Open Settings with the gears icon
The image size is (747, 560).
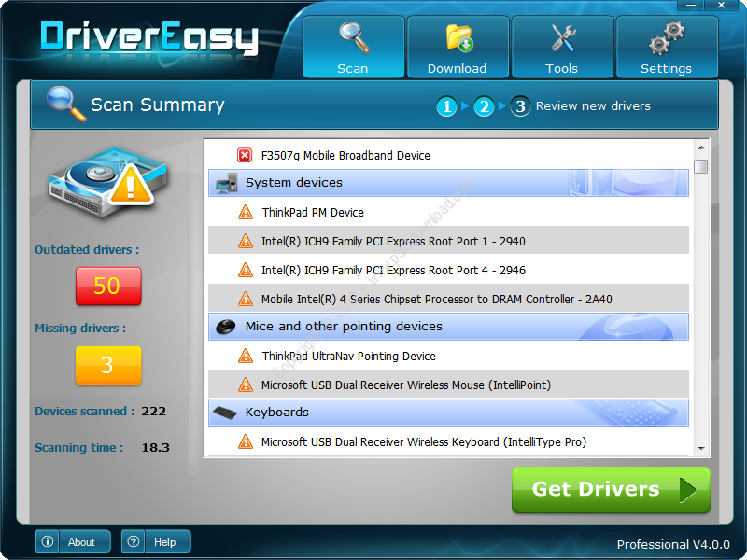(667, 37)
